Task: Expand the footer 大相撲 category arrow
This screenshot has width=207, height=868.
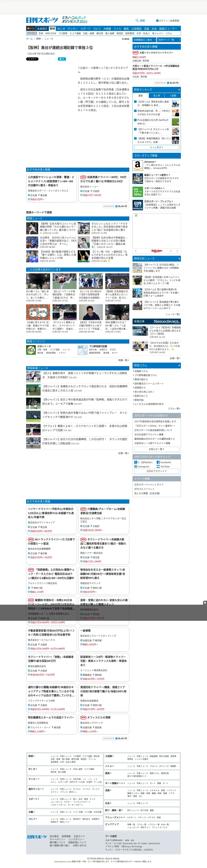Action: pyautogui.click(x=113, y=756)
